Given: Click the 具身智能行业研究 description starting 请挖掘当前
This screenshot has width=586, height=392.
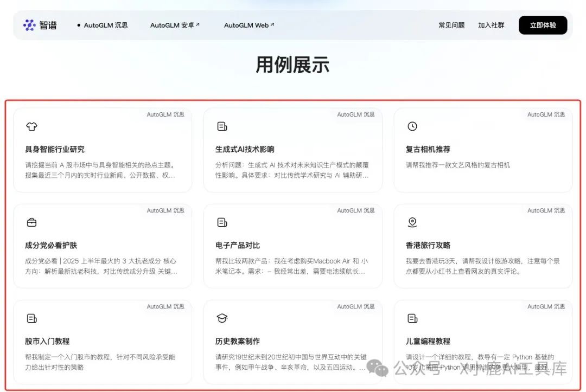Looking at the screenshot, I should coord(100,170).
